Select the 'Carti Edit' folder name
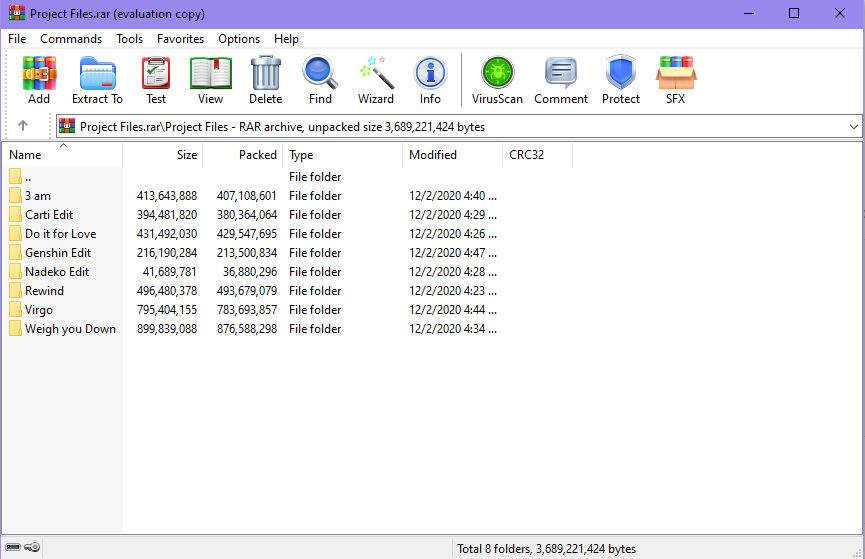The width and height of the screenshot is (865, 559). point(49,215)
